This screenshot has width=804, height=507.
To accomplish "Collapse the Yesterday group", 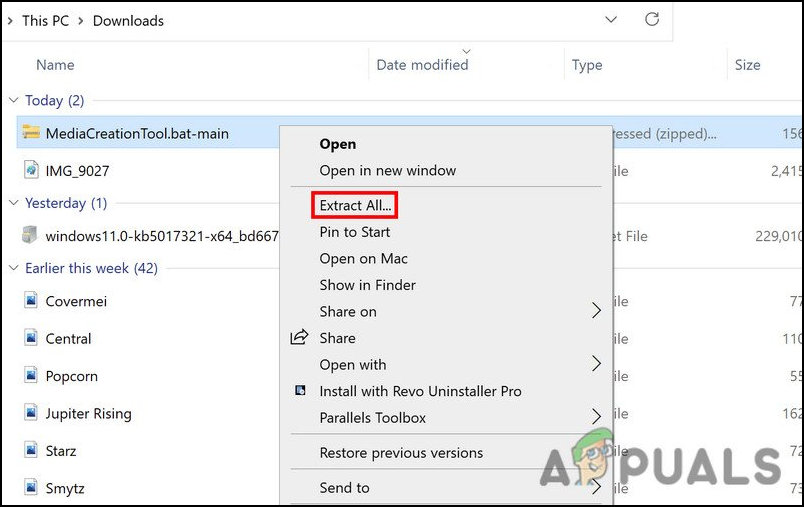I will point(14,203).
